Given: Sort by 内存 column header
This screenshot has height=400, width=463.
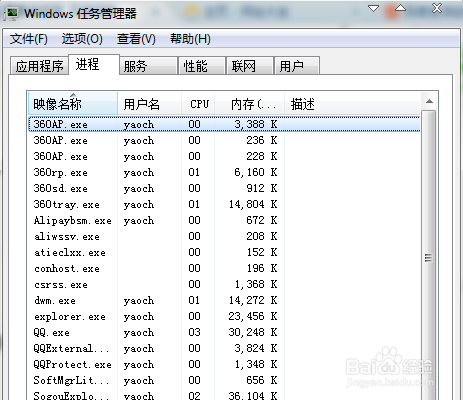Looking at the screenshot, I should point(250,104).
